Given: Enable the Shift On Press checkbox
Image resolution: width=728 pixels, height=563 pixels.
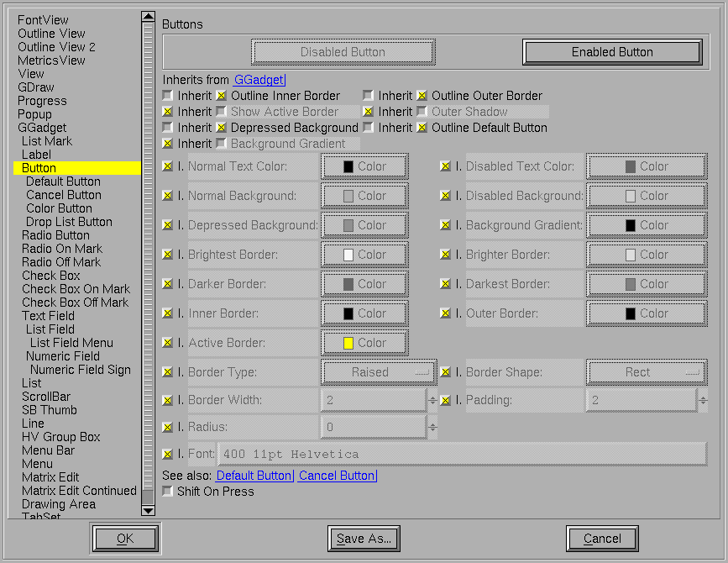Looking at the screenshot, I should [x=168, y=492].
